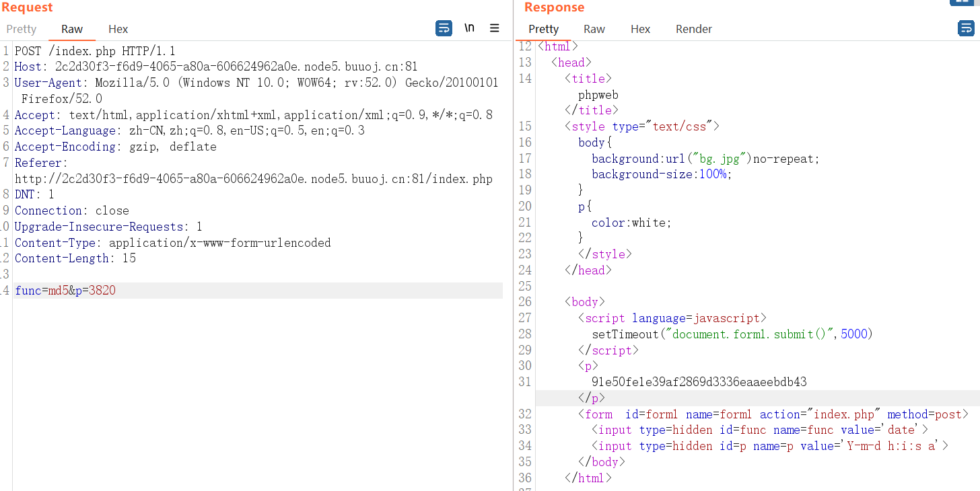Image resolution: width=980 pixels, height=491 pixels.
Task: Switch Response view to Raw tab
Action: coord(594,29)
